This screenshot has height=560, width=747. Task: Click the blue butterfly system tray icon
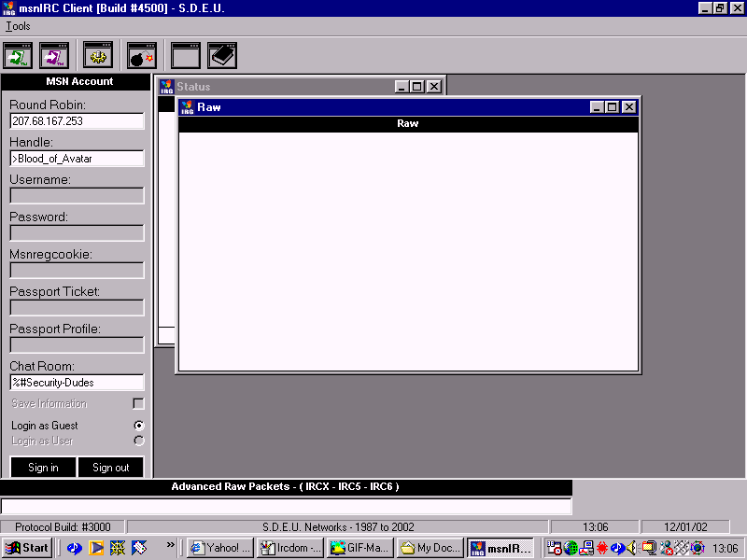[x=617, y=548]
